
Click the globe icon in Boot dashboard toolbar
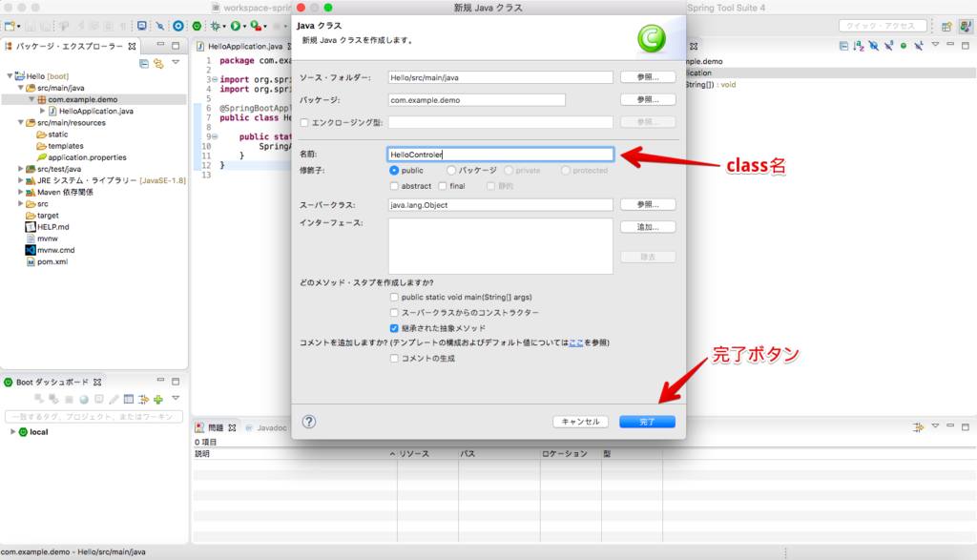tap(84, 399)
